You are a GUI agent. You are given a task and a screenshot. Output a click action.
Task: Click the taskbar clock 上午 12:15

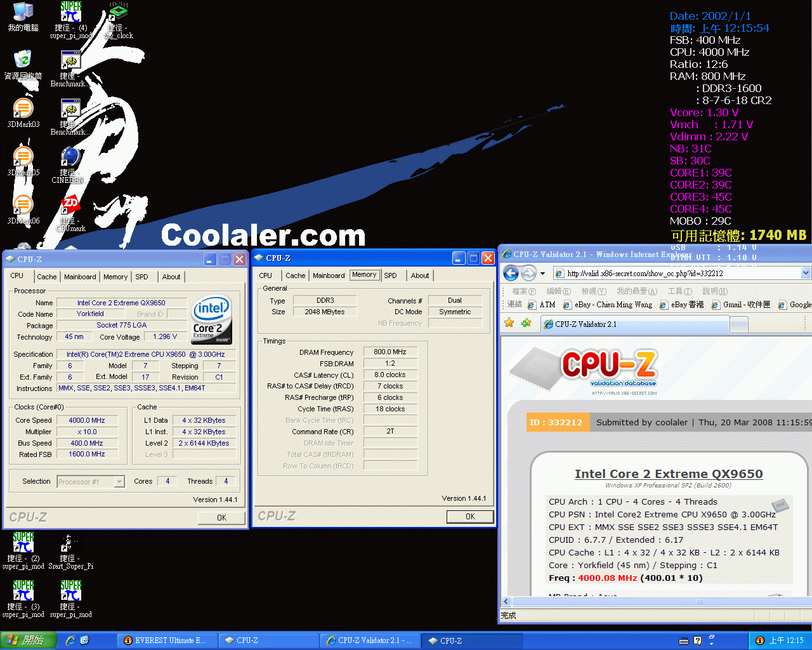786,640
